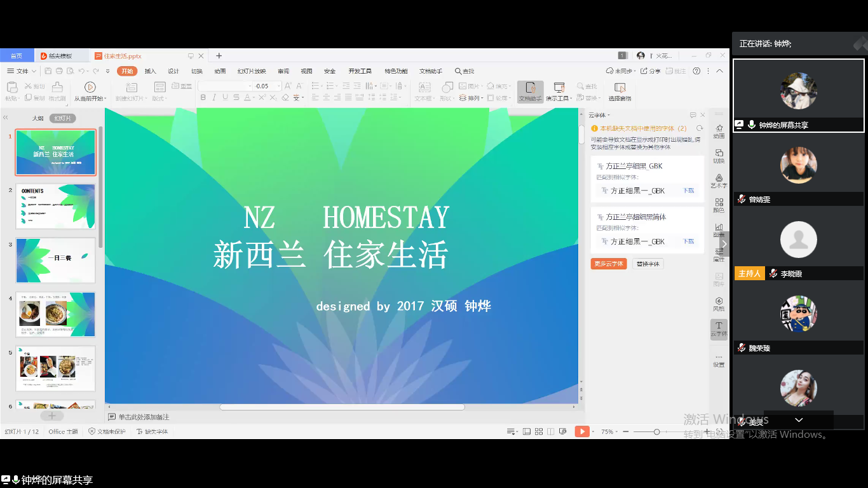Image resolution: width=868 pixels, height=488 pixels.
Task: Switch to the 幻灯片放映 slideshow tab
Action: [252, 71]
